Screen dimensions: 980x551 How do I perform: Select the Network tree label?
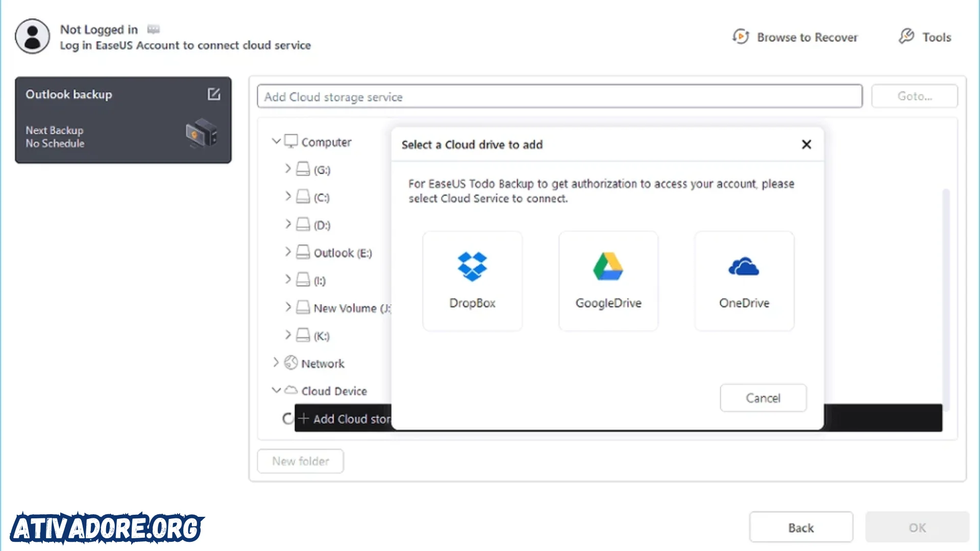point(323,364)
